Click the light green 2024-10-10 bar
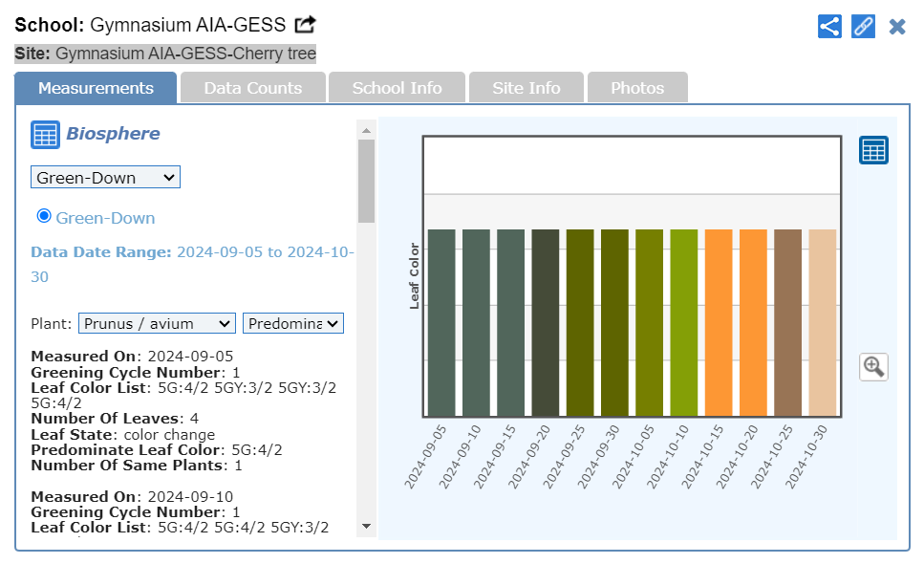Screen dimensions: 924x564 684,322
